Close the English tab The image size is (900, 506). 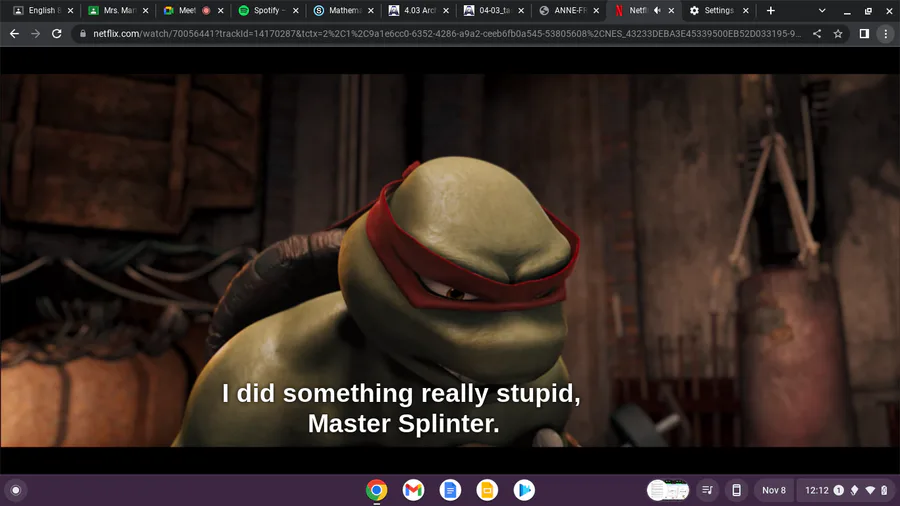click(70, 10)
